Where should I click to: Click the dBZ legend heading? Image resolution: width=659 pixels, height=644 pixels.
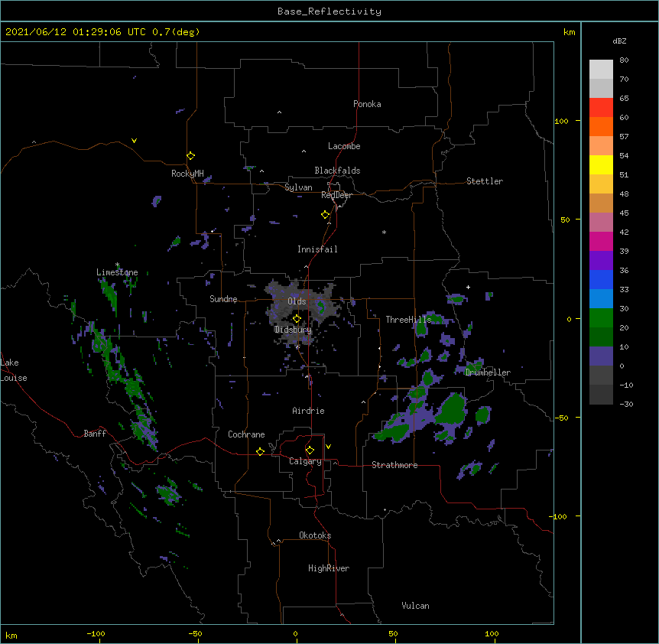[x=619, y=41]
